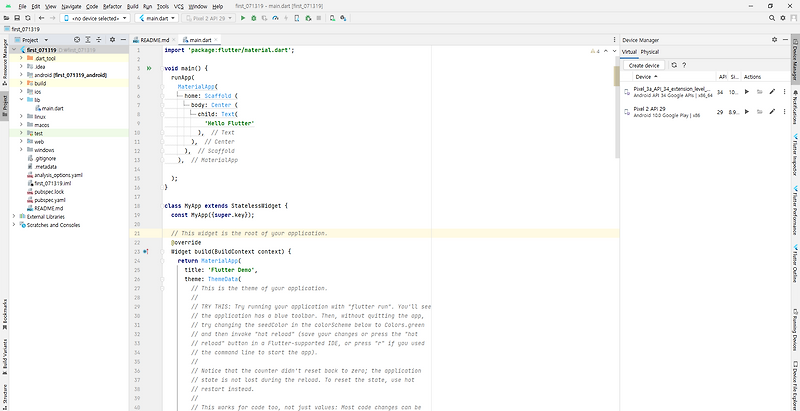800x411 pixels.
Task: Open the Device Manager help question mark
Action: point(683,64)
